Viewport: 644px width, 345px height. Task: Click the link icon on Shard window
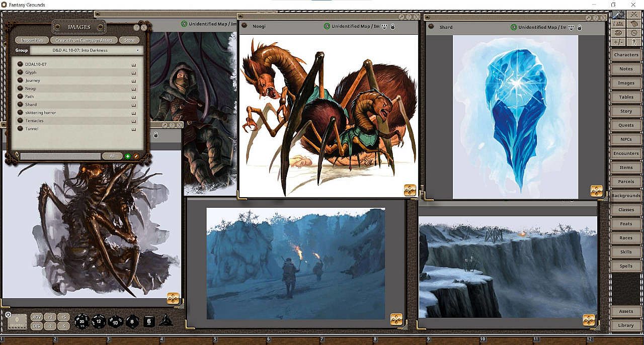pyautogui.click(x=432, y=26)
